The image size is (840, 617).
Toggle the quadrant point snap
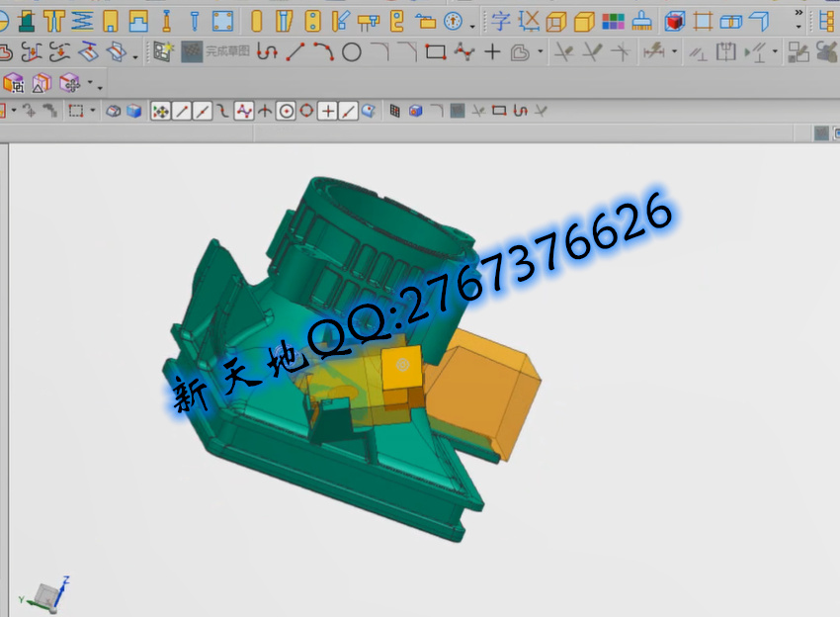pyautogui.click(x=307, y=111)
